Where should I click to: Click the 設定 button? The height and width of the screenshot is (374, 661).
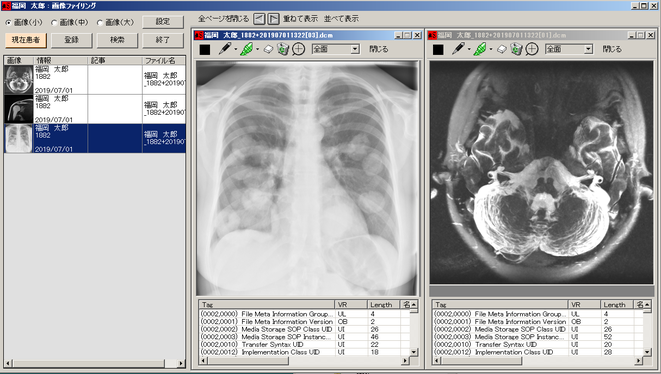point(163,22)
